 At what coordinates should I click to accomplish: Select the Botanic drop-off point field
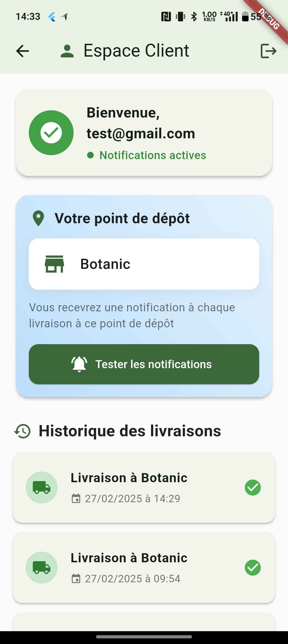(x=144, y=264)
